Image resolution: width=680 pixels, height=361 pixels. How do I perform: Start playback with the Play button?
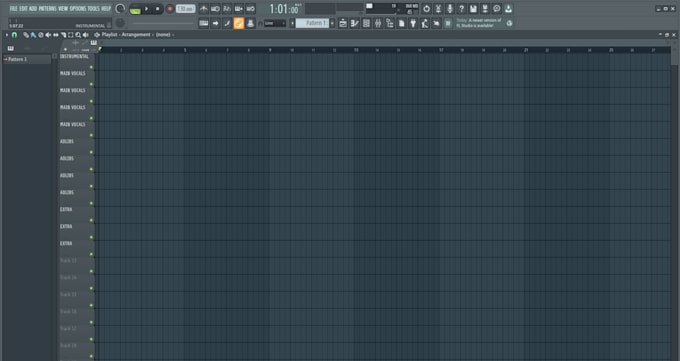tap(147, 9)
